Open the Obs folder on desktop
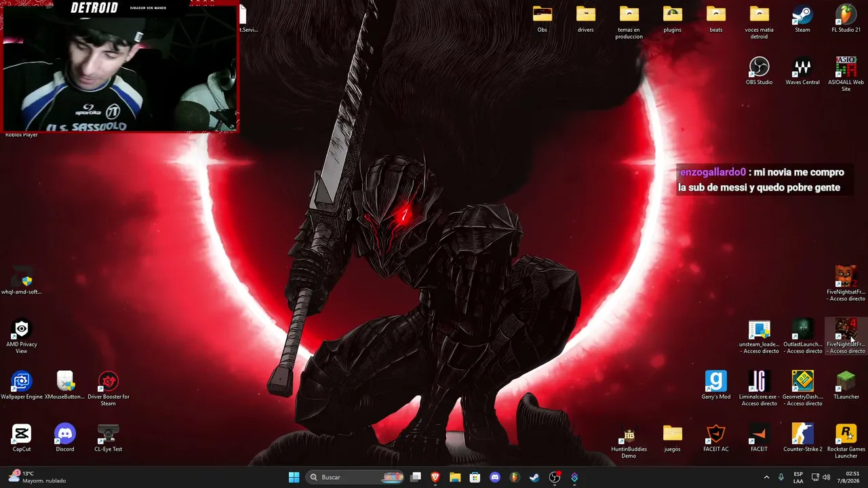Viewport: 868px width, 488px height. pyautogui.click(x=542, y=19)
